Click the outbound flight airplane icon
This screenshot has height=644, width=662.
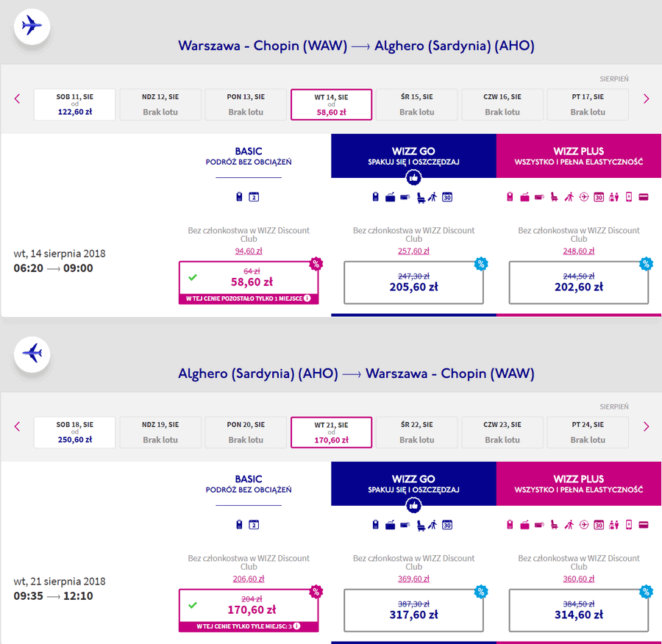tap(32, 26)
